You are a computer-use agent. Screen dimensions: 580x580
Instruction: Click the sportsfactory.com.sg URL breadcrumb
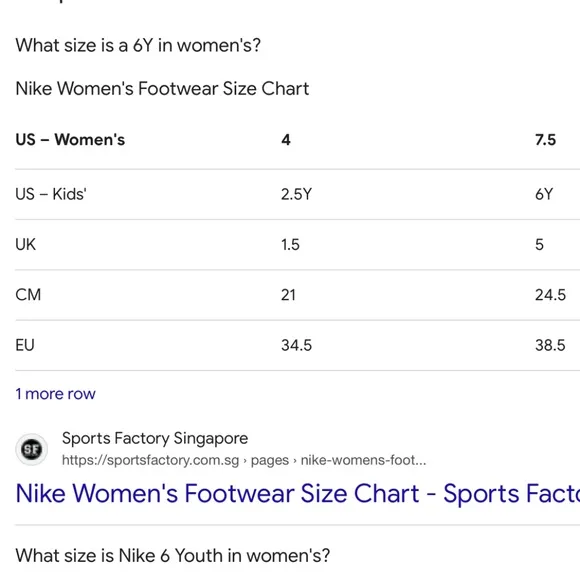point(244,460)
